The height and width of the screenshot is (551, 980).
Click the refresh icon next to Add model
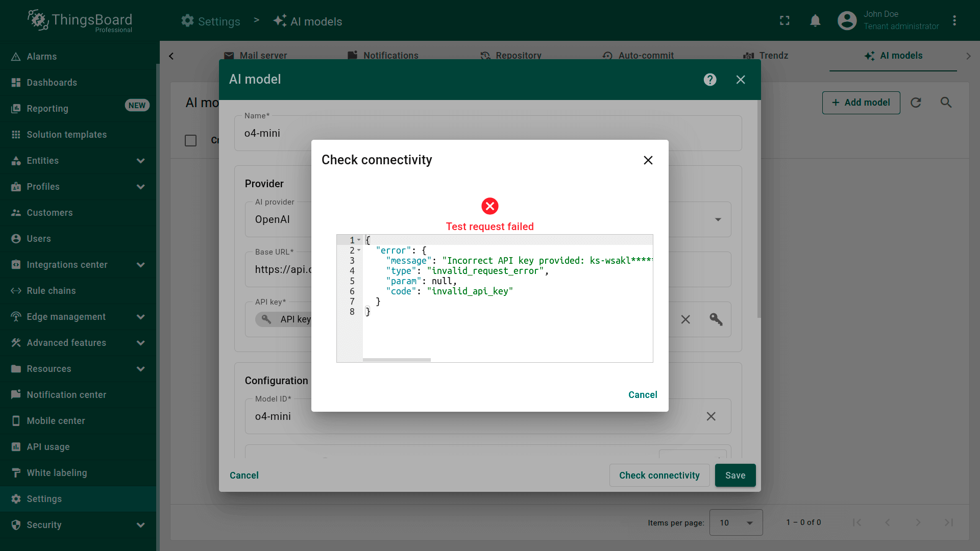tap(916, 103)
